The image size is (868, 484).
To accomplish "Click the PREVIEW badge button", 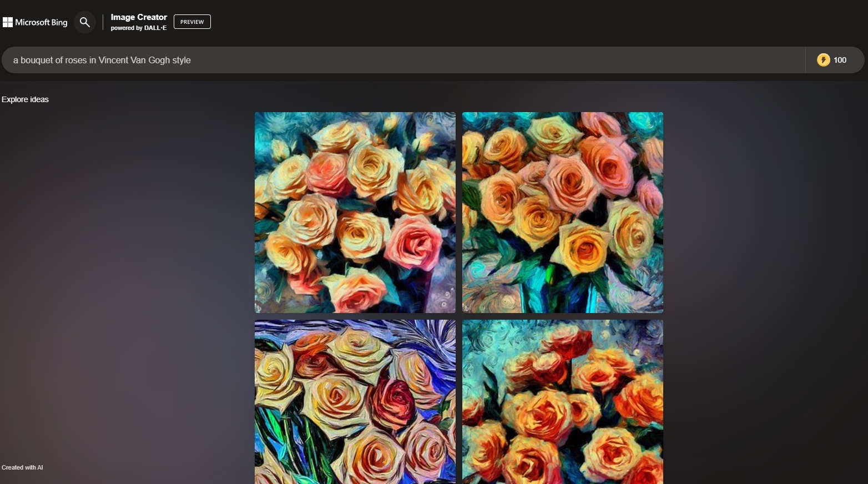I will pyautogui.click(x=192, y=22).
